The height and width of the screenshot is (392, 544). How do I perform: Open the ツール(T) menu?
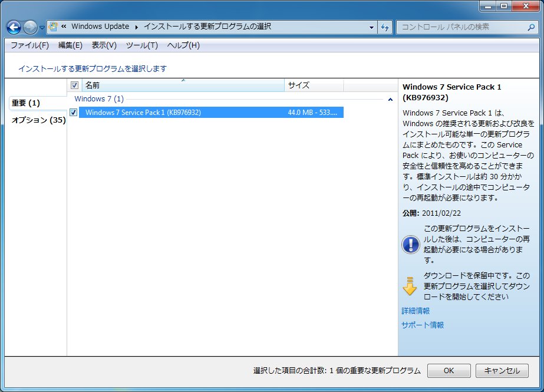click(x=141, y=45)
